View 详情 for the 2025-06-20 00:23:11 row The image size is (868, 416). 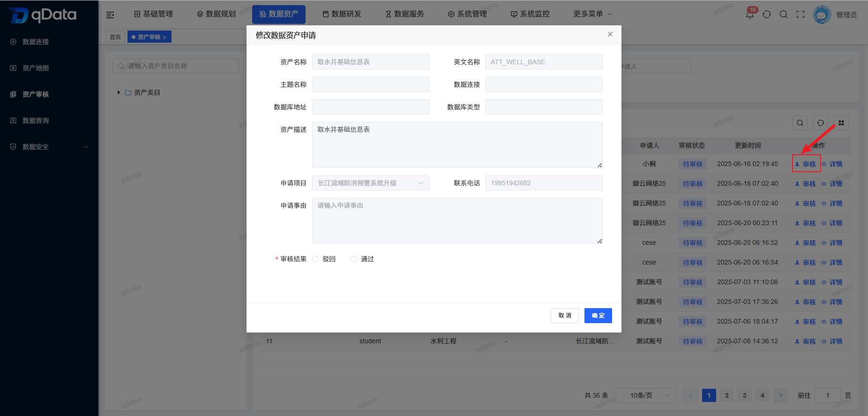pyautogui.click(x=832, y=223)
